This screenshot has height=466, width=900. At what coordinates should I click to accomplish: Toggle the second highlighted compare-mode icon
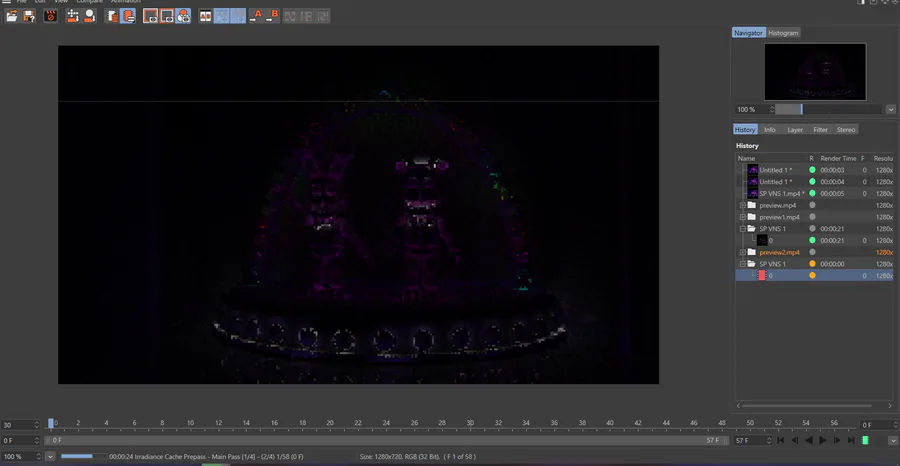238,16
